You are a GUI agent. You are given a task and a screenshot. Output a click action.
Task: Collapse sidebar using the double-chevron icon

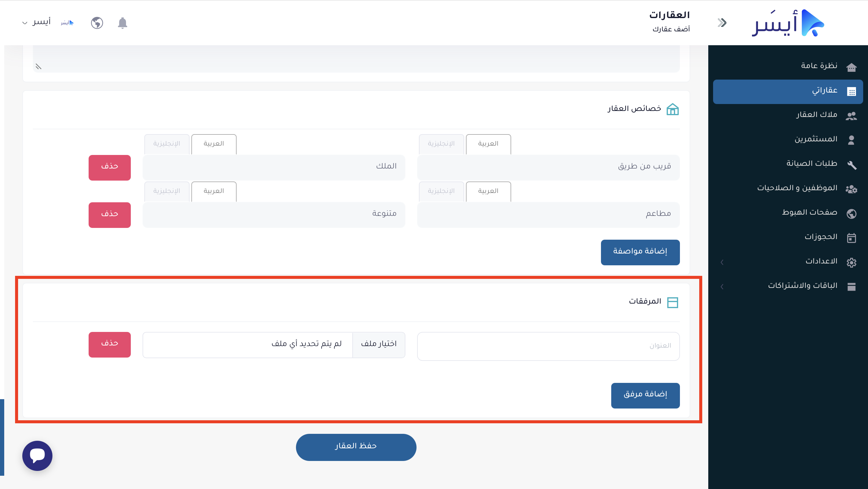[x=722, y=23]
